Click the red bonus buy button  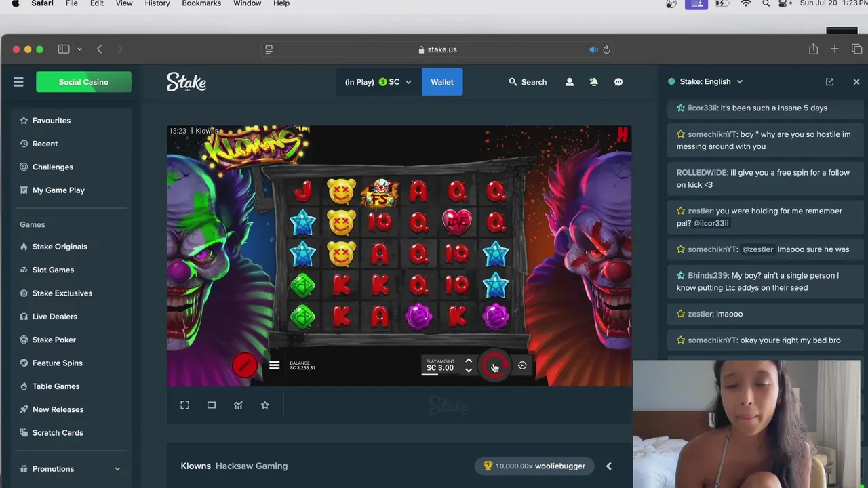click(245, 365)
